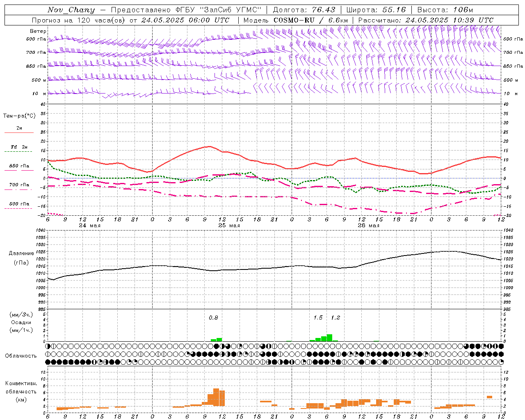This screenshot has width=525, height=420.
Task: Click the left wind level label 700 гПа
Action: pos(36,52)
